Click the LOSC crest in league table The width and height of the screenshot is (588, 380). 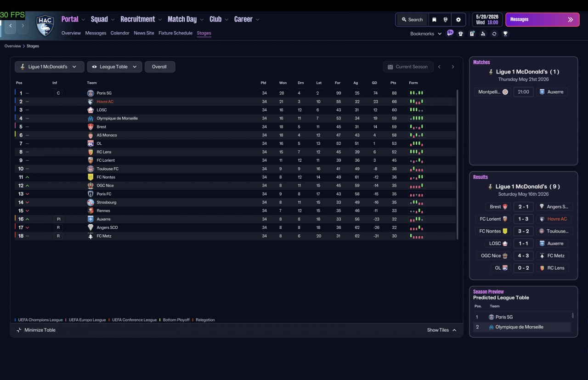point(90,110)
